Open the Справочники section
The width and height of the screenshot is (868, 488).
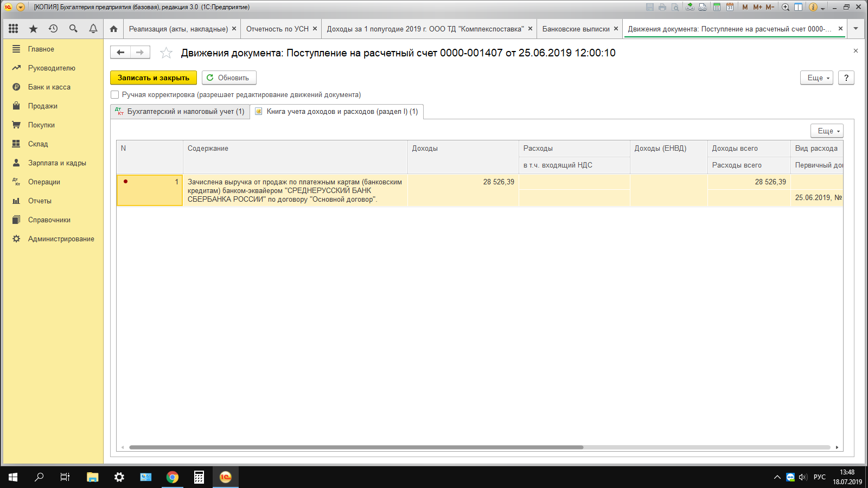coord(49,220)
